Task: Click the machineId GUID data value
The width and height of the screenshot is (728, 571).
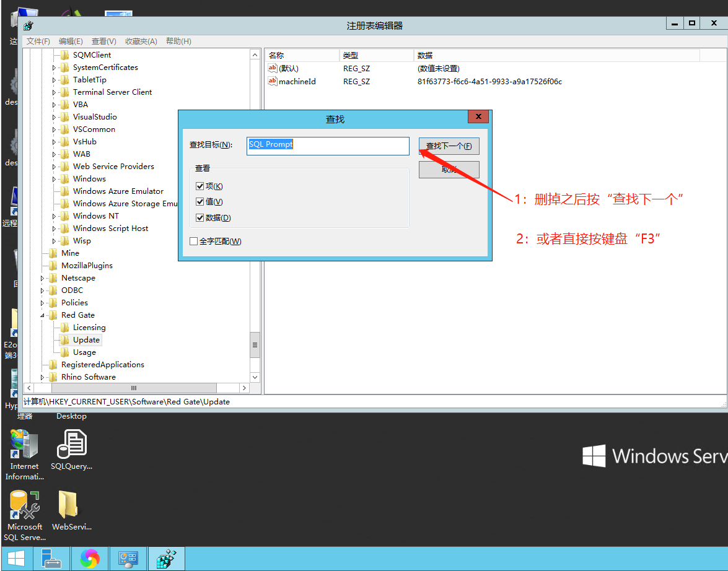Action: coord(489,82)
